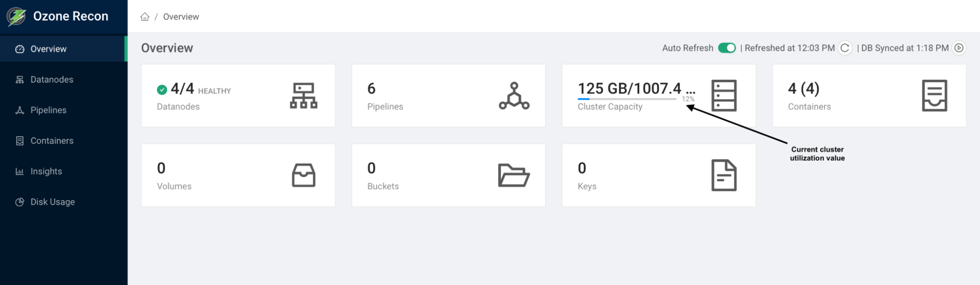Click the Overview breadcrumb text

pyautogui.click(x=181, y=17)
